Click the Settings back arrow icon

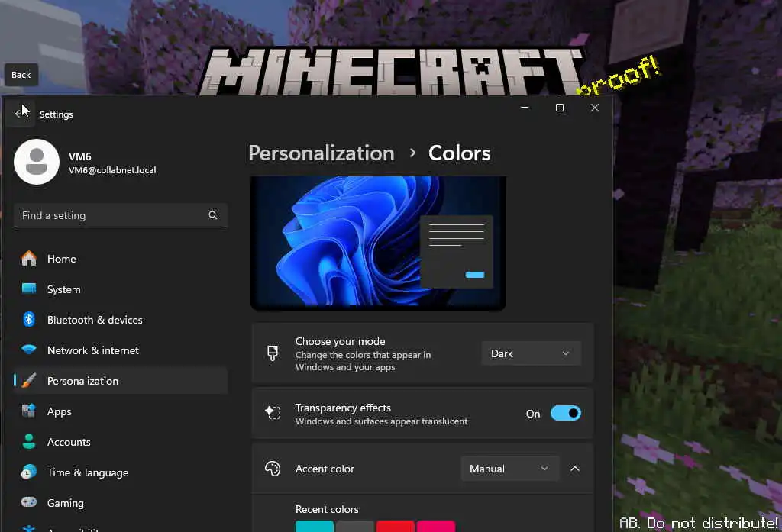(19, 114)
